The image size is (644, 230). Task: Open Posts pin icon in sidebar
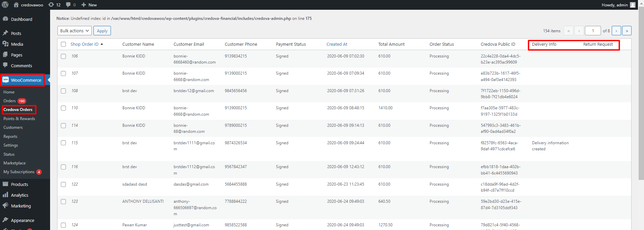pyautogui.click(x=5, y=33)
